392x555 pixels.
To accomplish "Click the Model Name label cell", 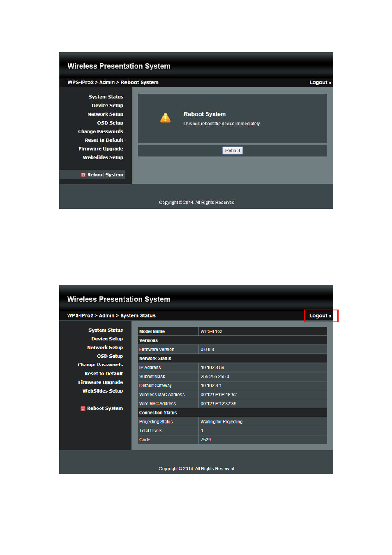I will (x=168, y=331).
